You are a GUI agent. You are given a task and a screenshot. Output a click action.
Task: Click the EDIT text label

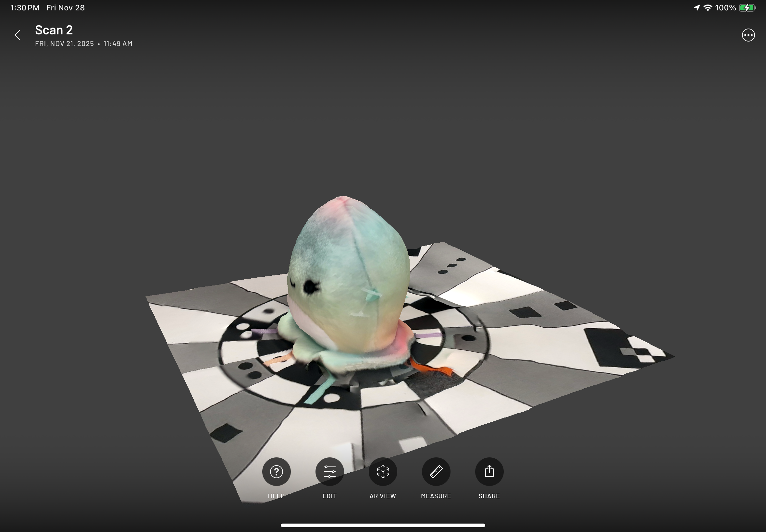coord(329,496)
